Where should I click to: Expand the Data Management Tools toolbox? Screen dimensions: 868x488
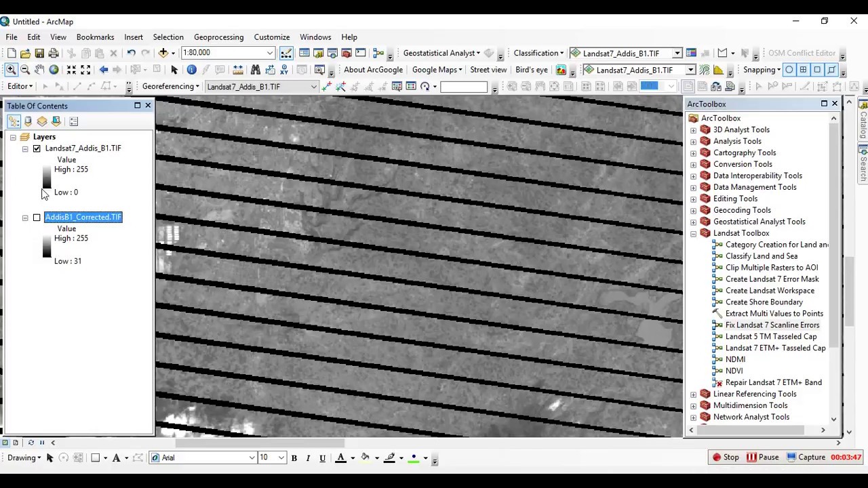click(x=693, y=188)
